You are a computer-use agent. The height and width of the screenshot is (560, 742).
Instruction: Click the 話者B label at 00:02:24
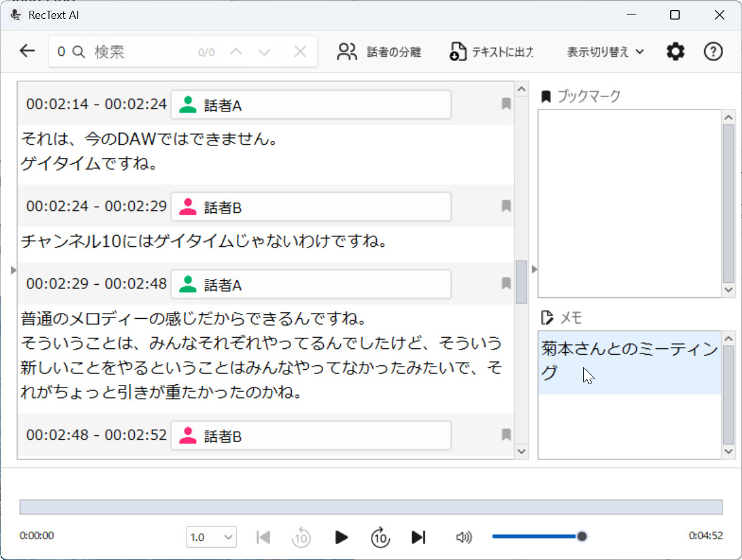tap(311, 207)
